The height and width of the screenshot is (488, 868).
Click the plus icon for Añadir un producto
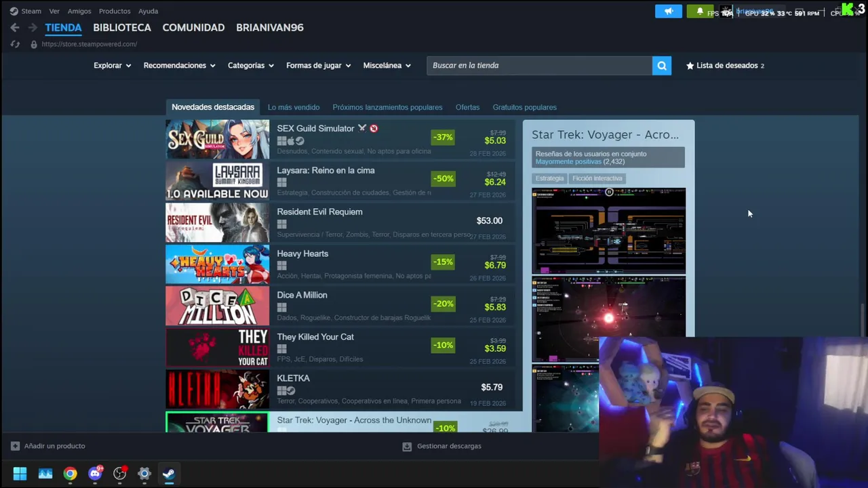[15, 446]
